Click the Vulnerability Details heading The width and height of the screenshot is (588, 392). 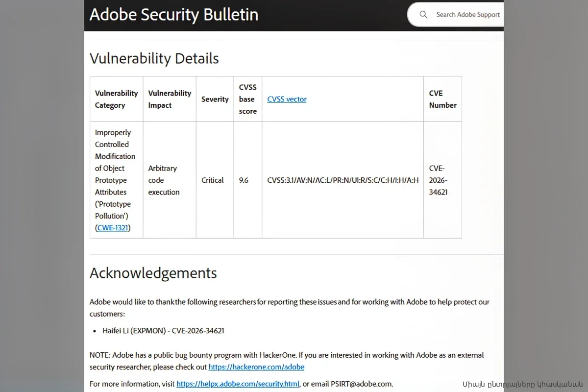154,58
